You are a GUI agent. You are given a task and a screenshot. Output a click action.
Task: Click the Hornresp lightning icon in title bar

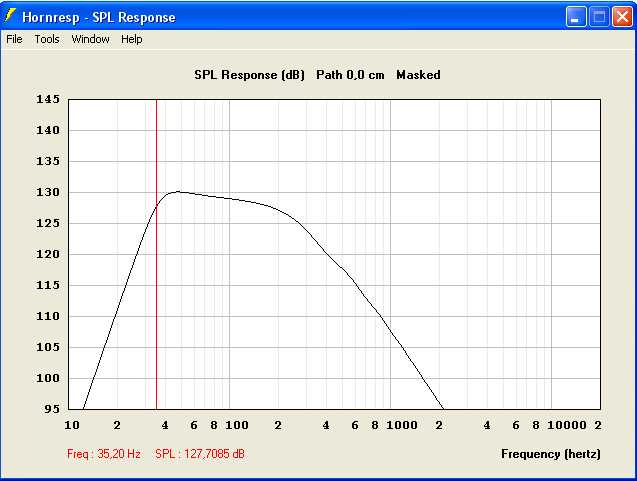coord(10,16)
